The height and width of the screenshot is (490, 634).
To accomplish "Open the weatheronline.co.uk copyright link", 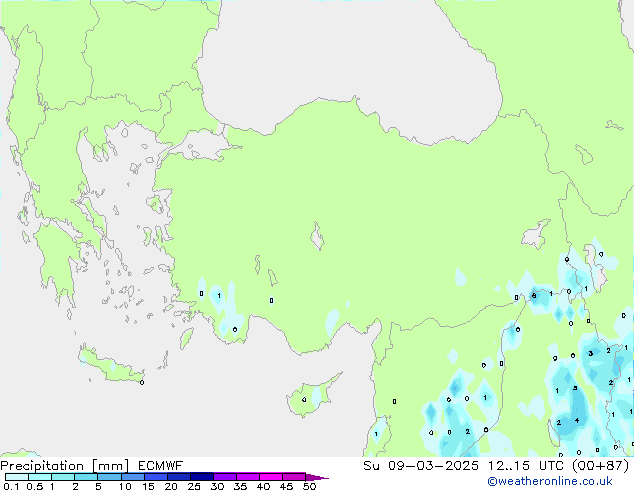I will [x=550, y=481].
